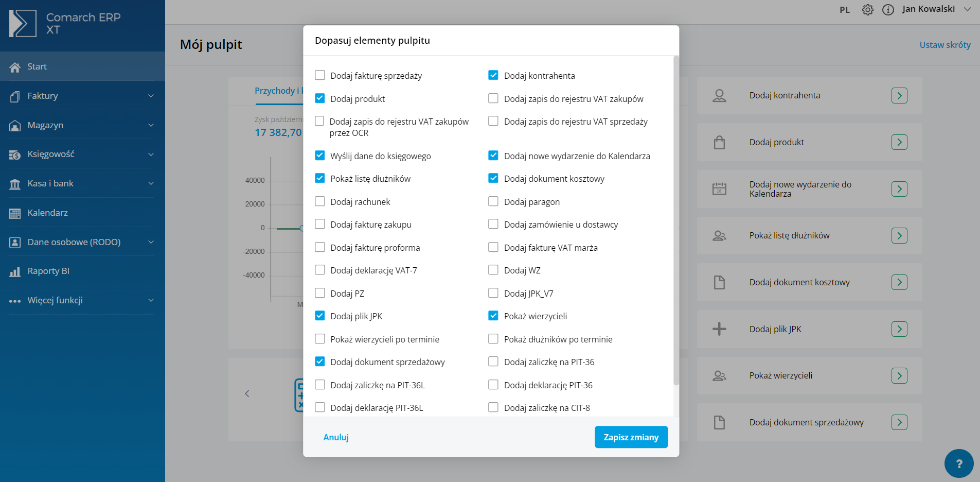Open settings gear icon in header
Screen dimensions: 980x482
point(868,10)
